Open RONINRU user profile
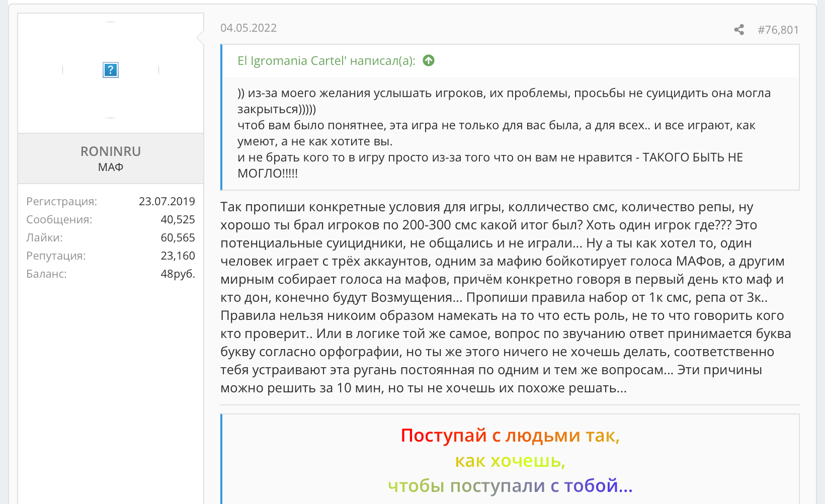This screenshot has height=504, width=825. 111,151
